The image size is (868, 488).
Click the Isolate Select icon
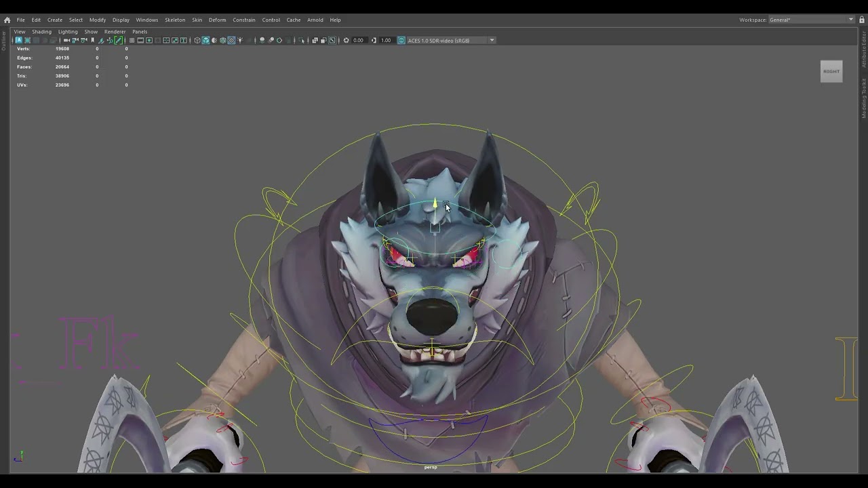(301, 40)
